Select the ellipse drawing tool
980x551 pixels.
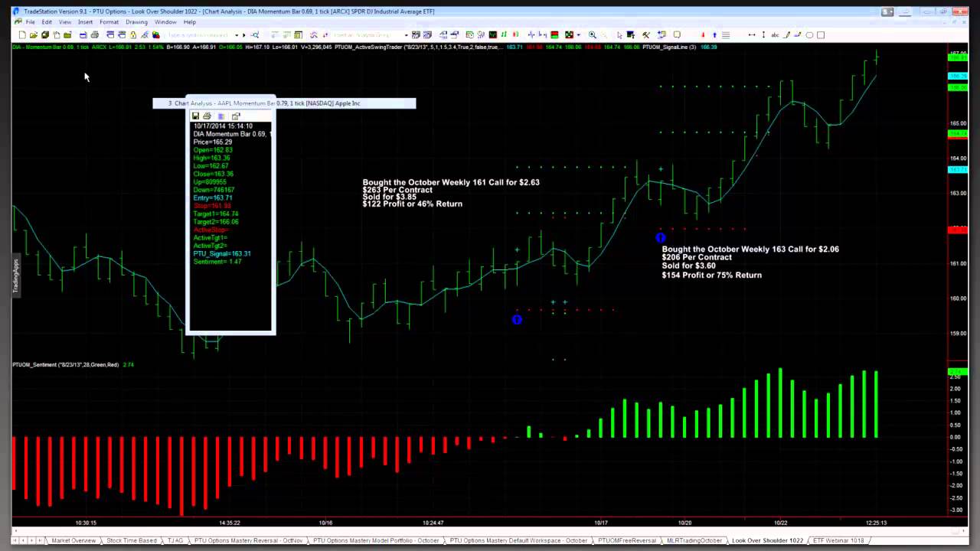pyautogui.click(x=809, y=35)
